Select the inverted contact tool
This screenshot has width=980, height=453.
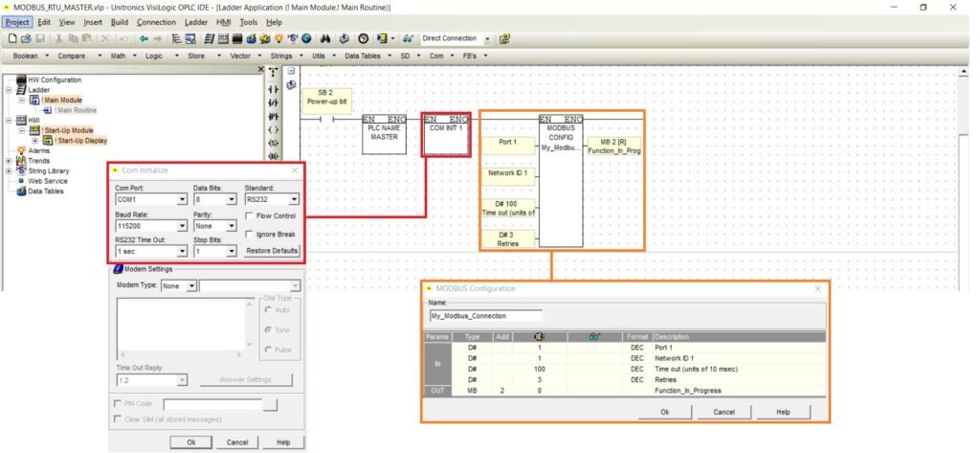point(273,103)
